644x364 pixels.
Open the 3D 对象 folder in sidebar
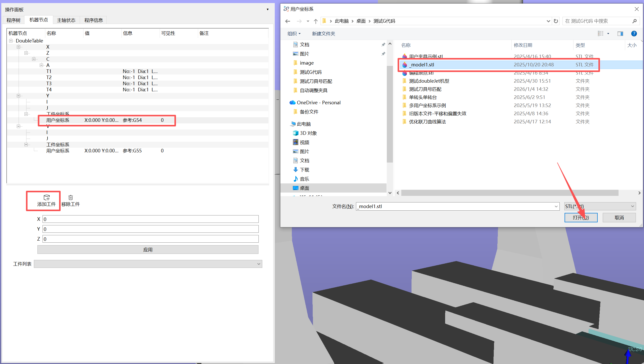308,133
